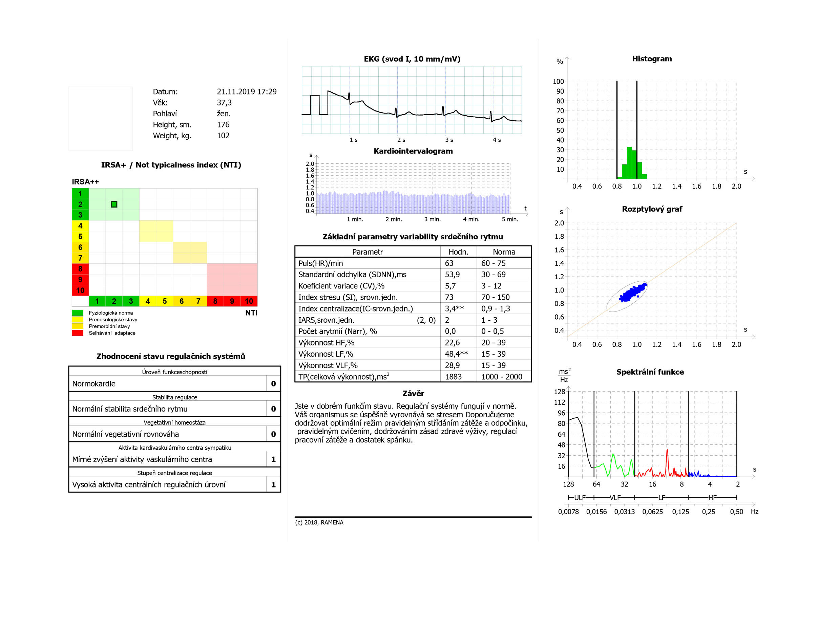This screenshot has height=620, width=840.
Task: Click red Selhávání adaptace legend swatch
Action: [77, 333]
